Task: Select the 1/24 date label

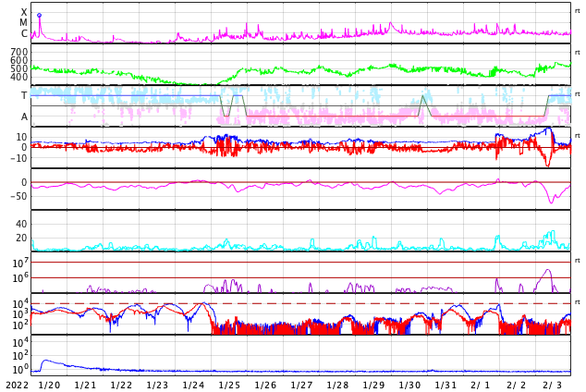Action: pyautogui.click(x=193, y=386)
